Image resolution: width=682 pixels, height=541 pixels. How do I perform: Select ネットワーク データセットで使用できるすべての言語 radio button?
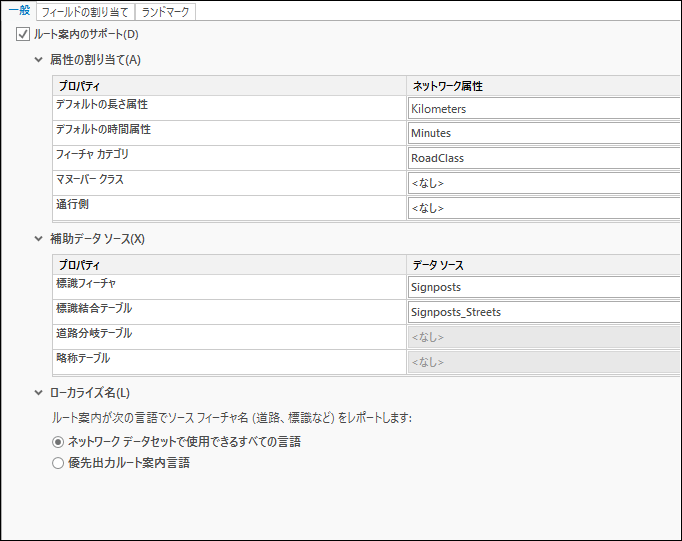(58, 442)
